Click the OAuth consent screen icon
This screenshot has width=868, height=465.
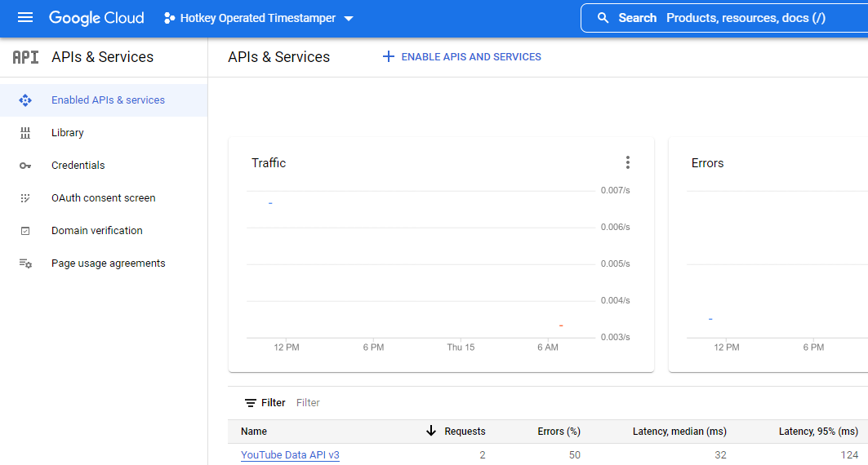click(25, 198)
